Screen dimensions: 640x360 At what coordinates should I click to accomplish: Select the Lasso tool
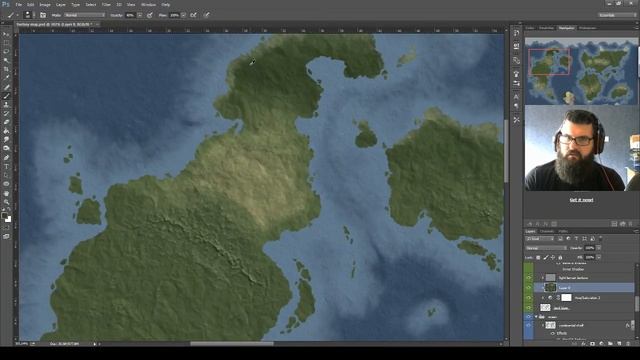(6, 51)
